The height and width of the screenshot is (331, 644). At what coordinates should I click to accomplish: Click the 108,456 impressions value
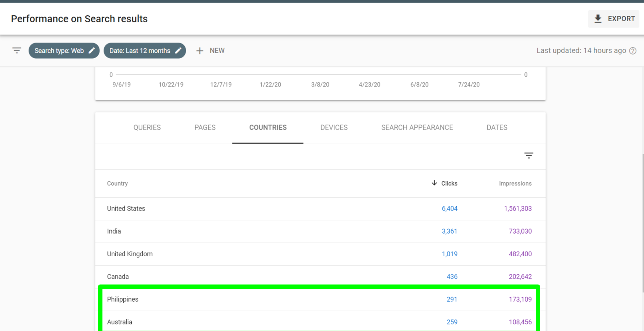pos(520,322)
